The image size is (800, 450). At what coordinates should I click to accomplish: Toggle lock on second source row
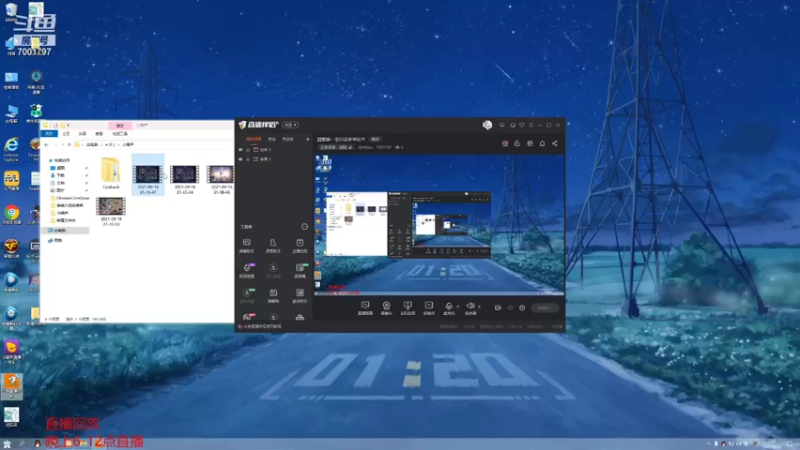pos(248,159)
